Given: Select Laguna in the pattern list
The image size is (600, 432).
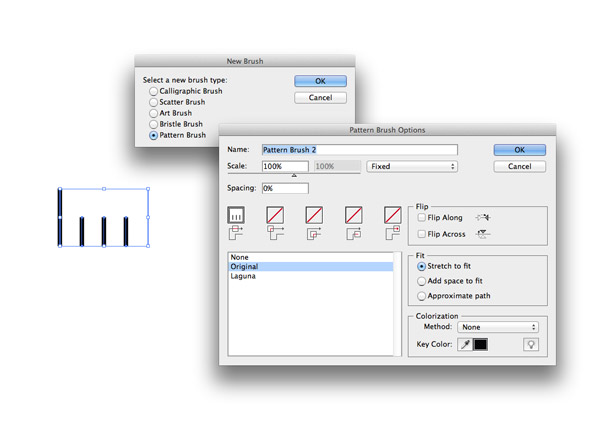Looking at the screenshot, I should [x=243, y=276].
